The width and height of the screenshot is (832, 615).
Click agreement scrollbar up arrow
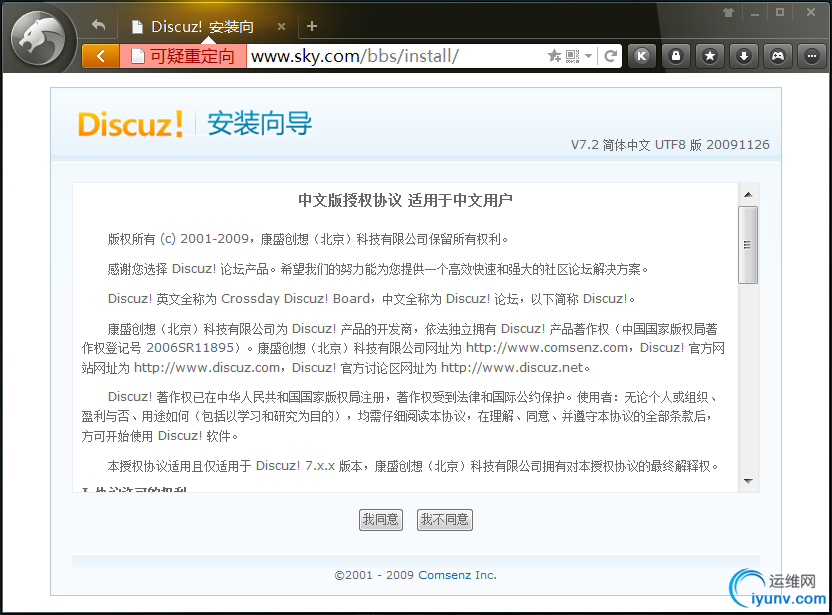748,194
